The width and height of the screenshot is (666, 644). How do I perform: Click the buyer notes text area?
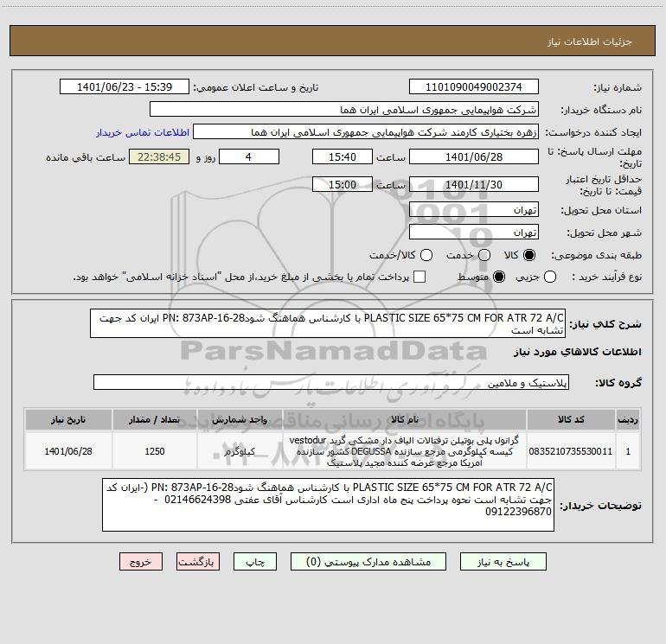[x=328, y=505]
